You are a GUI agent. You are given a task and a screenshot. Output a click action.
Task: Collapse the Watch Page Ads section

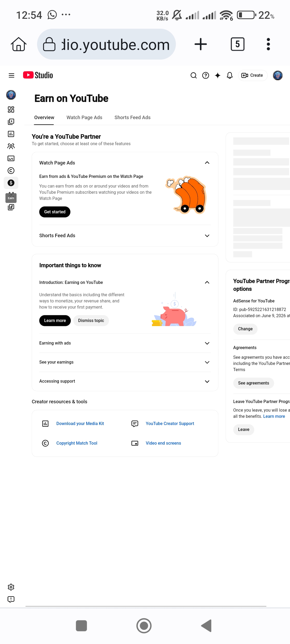point(207,163)
